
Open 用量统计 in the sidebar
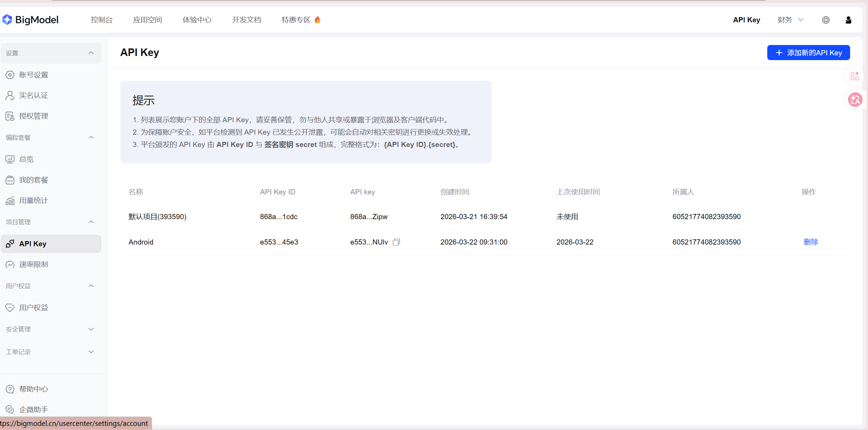(34, 201)
